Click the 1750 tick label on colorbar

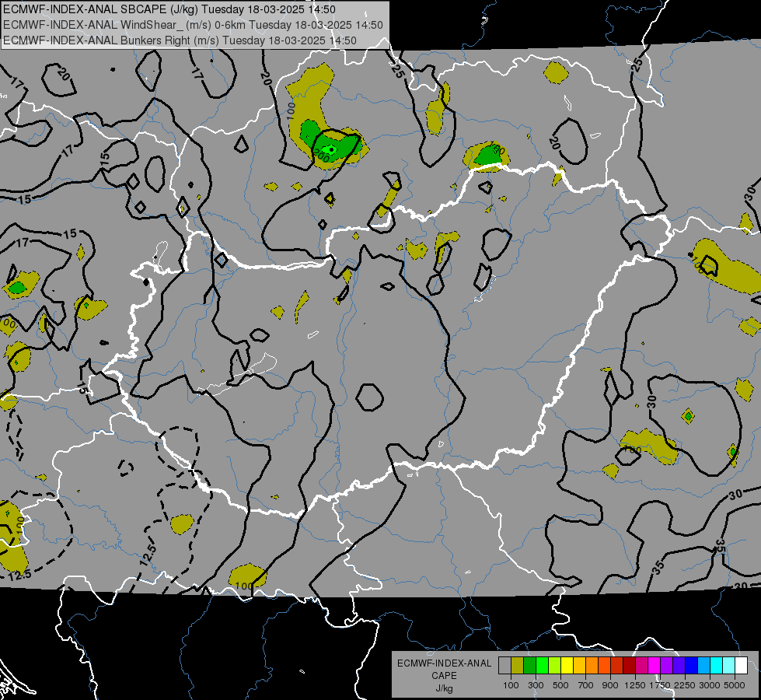click(x=660, y=685)
